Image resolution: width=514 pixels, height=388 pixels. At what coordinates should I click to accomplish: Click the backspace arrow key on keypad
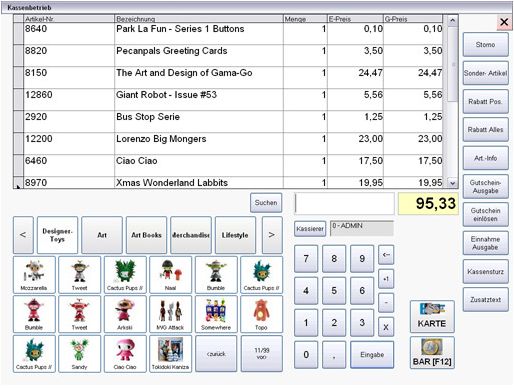coord(386,255)
